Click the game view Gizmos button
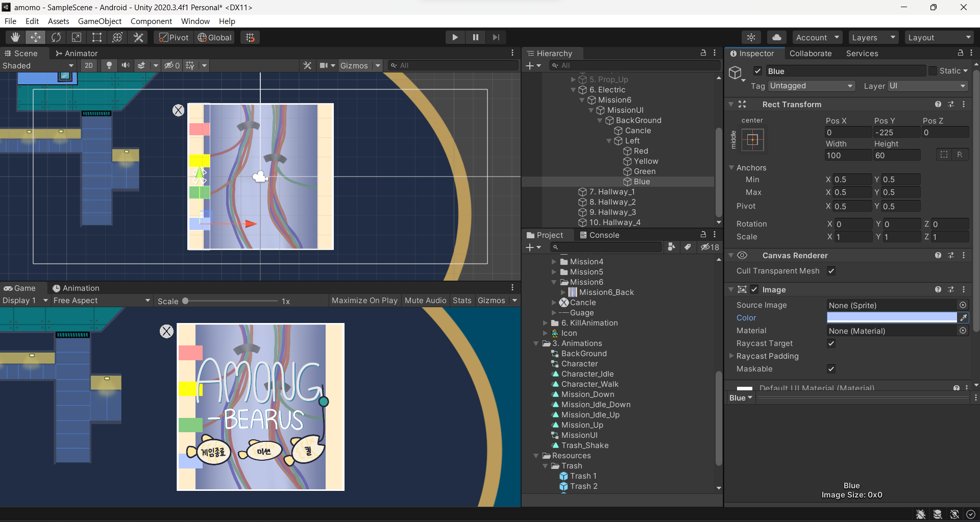 (492, 301)
